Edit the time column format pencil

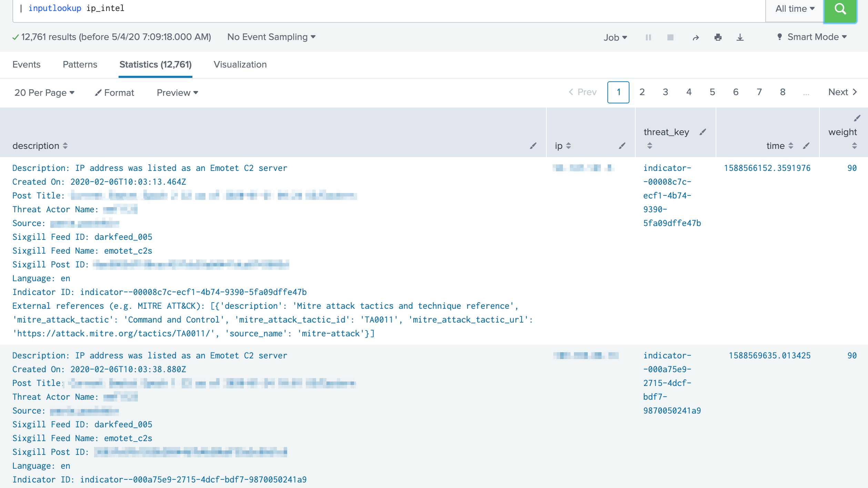[x=806, y=146]
